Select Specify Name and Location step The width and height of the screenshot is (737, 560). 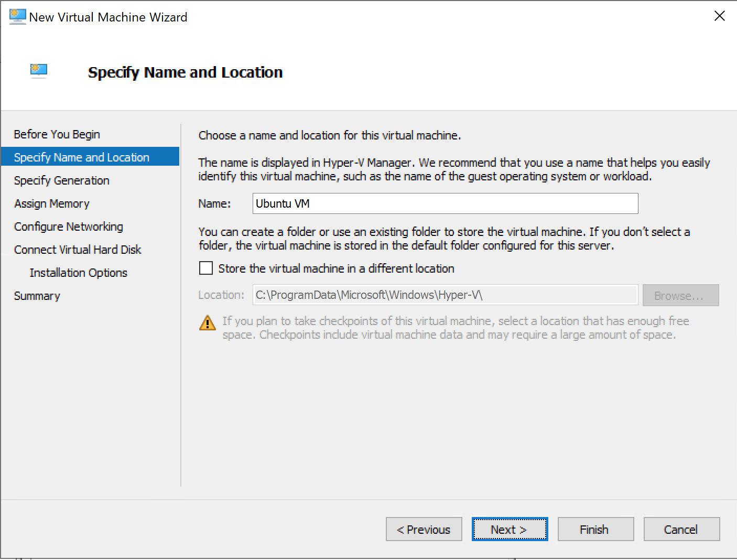point(82,157)
